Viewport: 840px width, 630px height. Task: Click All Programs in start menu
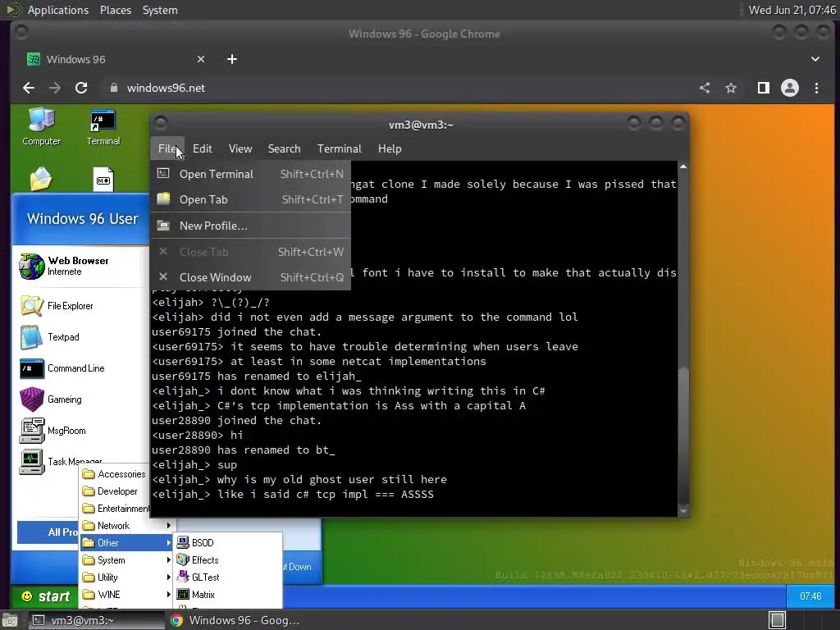48,532
